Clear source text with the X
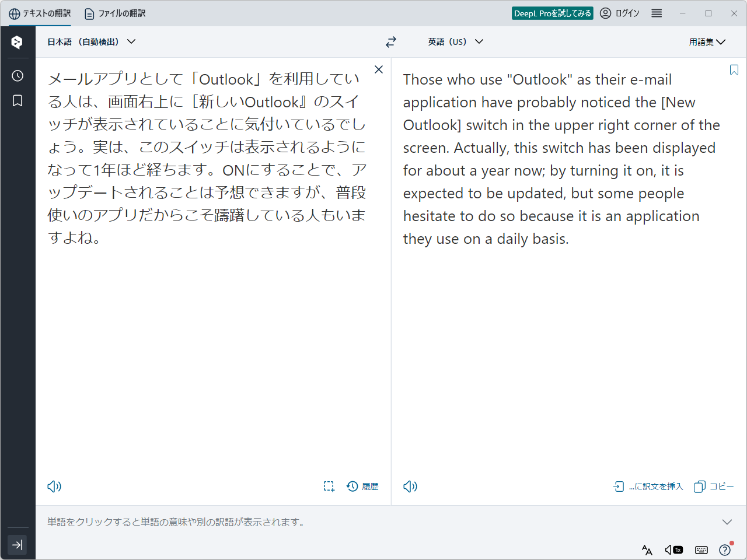 [x=378, y=69]
